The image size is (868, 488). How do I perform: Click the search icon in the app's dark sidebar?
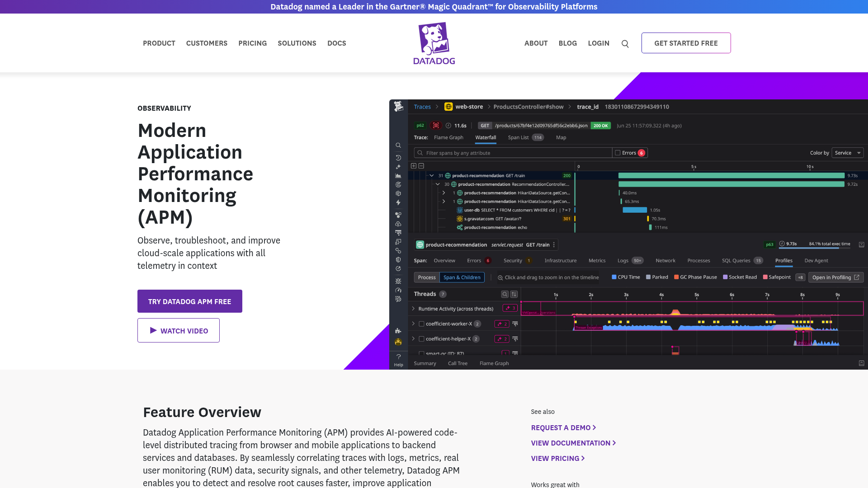pyautogui.click(x=398, y=145)
